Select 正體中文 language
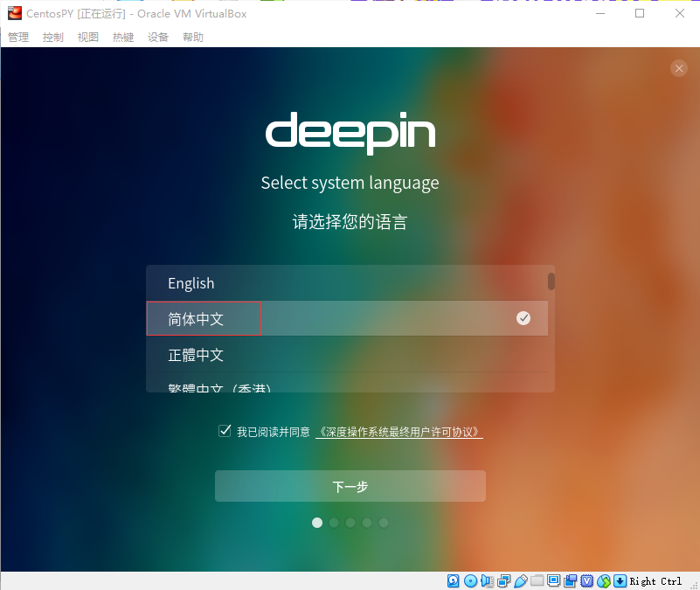 click(347, 355)
